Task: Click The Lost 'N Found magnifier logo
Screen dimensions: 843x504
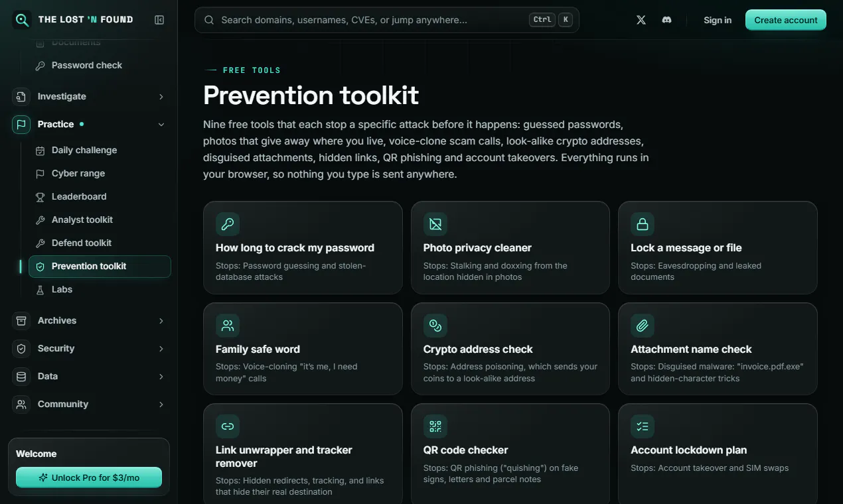Action: coord(22,20)
